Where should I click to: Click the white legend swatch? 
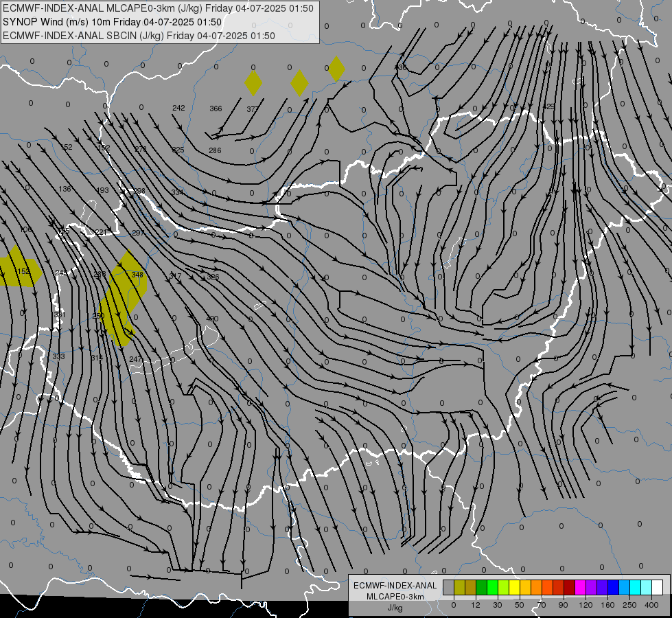click(x=658, y=587)
